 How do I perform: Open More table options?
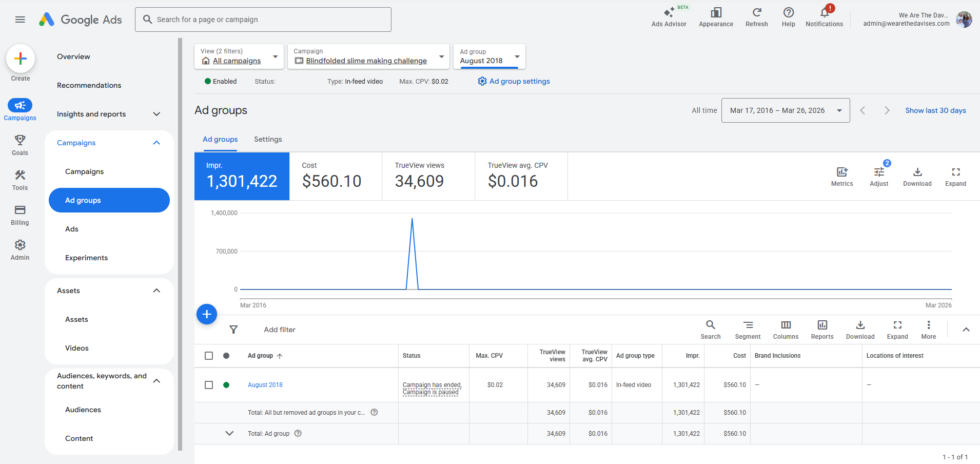[x=928, y=330]
